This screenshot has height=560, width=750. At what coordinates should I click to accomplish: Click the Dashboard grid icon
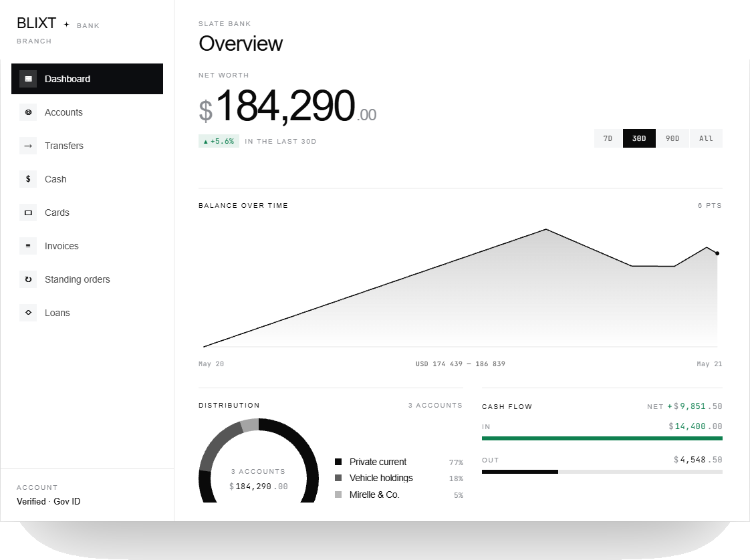click(x=28, y=79)
